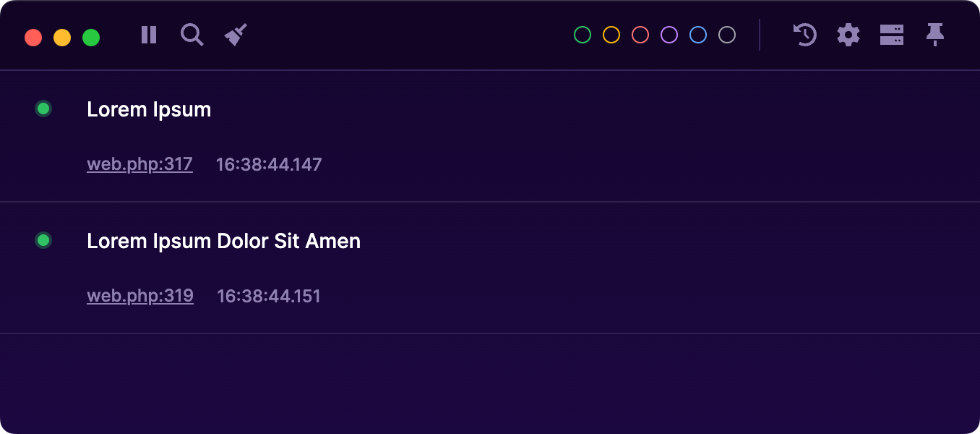The image size is (980, 434).
Task: Click the timestamp 16:38:44.147
Action: click(269, 164)
